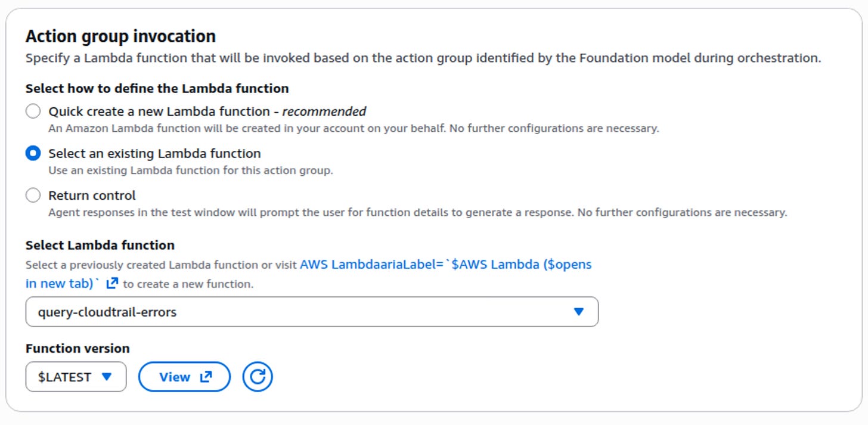Click the external-link icon inside View button
The height and width of the screenshot is (425, 868).
(x=206, y=377)
